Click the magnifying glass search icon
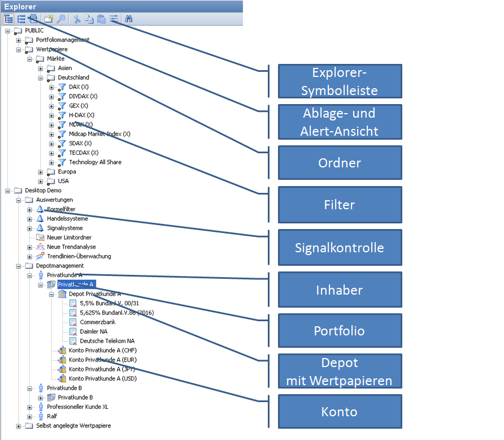This screenshot has width=504, height=440. coord(60,19)
